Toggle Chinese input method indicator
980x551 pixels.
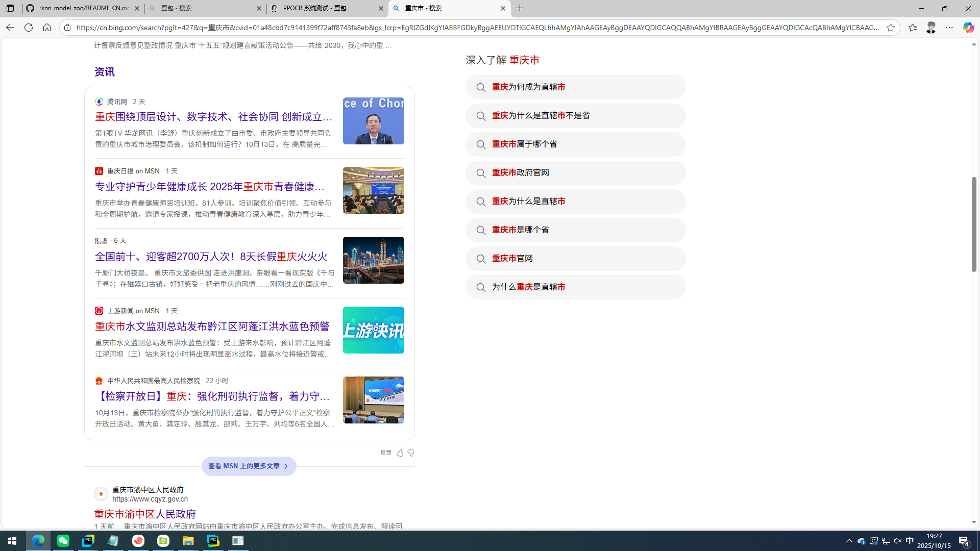pyautogui.click(x=910, y=541)
